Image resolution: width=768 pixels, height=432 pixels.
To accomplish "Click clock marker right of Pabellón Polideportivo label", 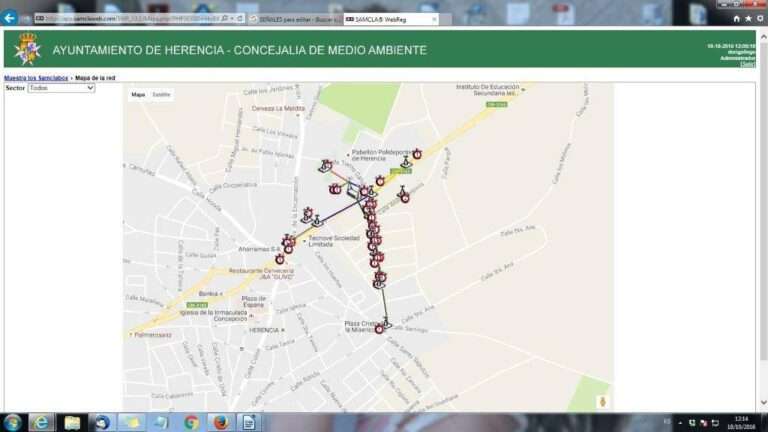I will [x=417, y=154].
